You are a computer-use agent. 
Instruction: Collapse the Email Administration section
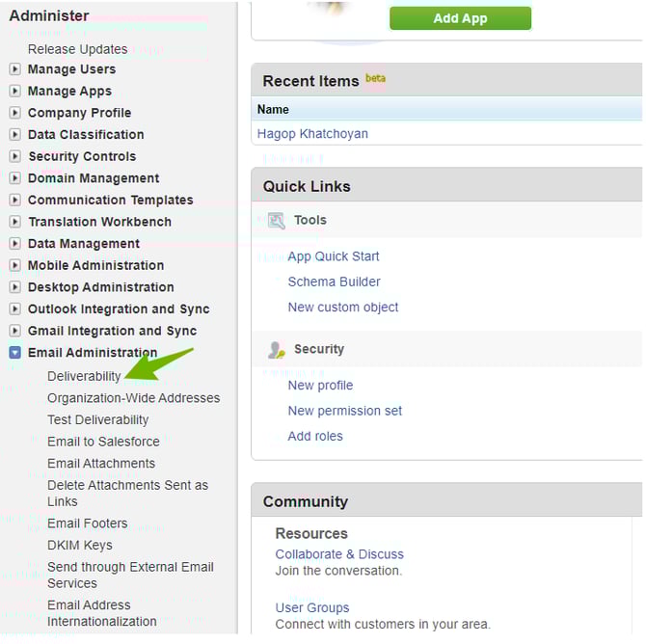point(14,352)
